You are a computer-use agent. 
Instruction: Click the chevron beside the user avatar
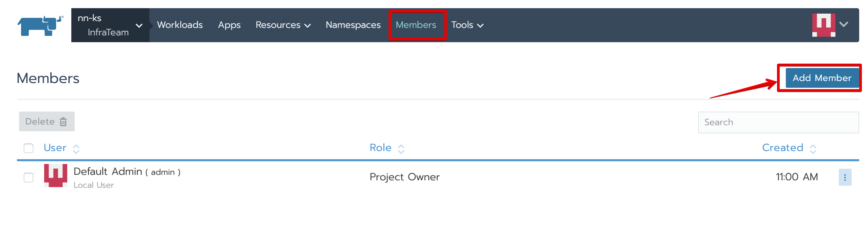844,24
